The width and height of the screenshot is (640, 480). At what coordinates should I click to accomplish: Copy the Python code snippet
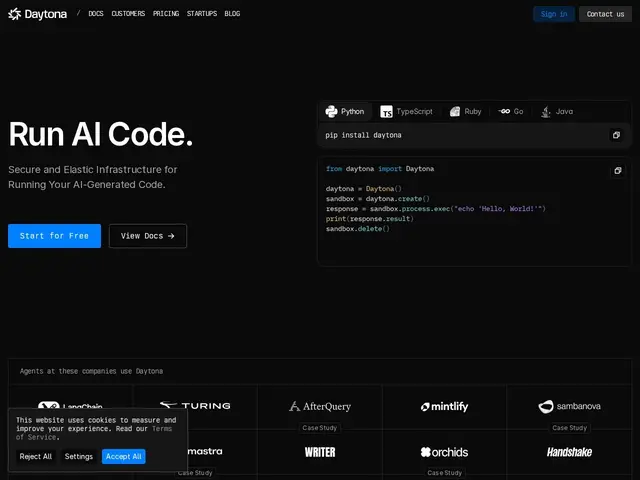coord(618,170)
